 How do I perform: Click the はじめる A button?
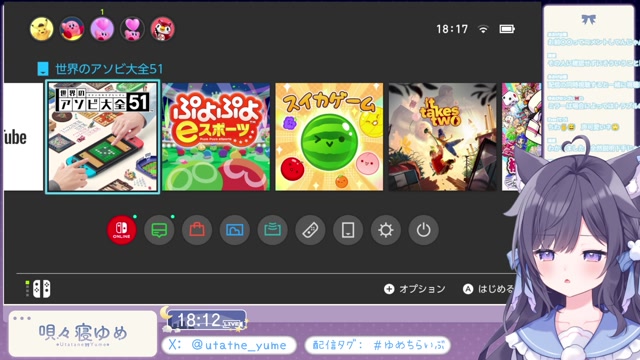coord(488,289)
